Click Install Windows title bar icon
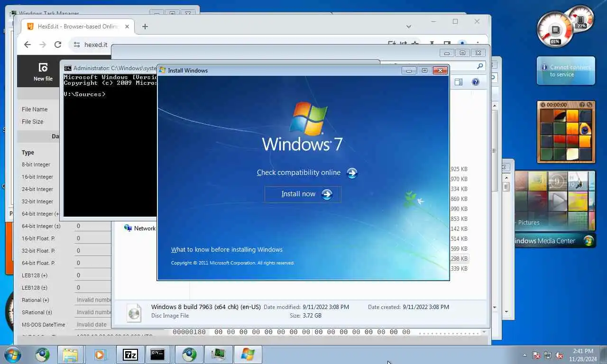607x364 pixels. pos(163,70)
